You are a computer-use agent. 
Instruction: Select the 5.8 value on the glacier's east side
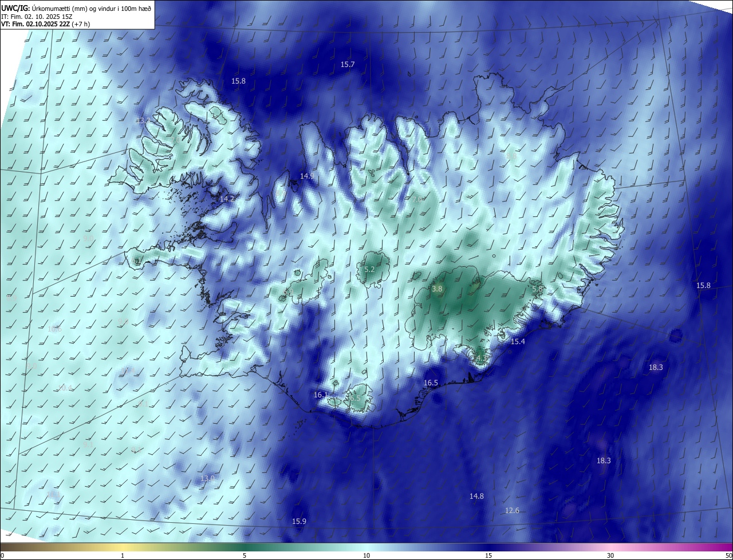537,290
